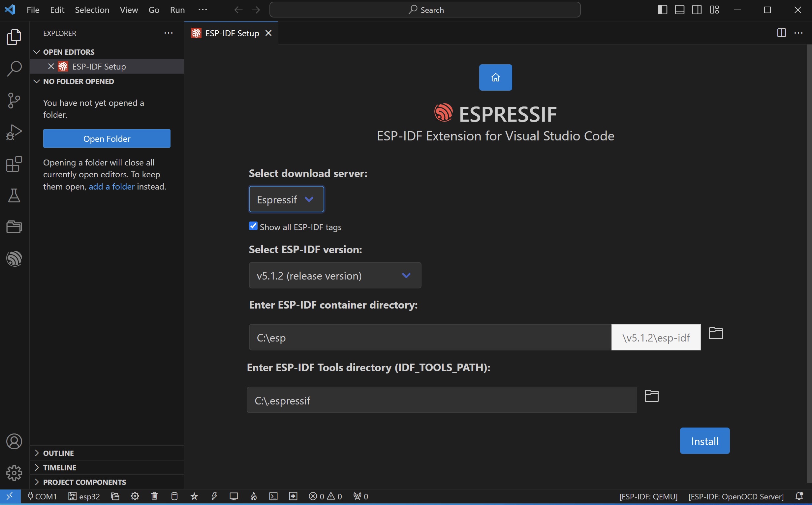Click the forwarded ports antenna status icon
Image resolution: width=812 pixels, height=505 pixels.
coord(361,496)
